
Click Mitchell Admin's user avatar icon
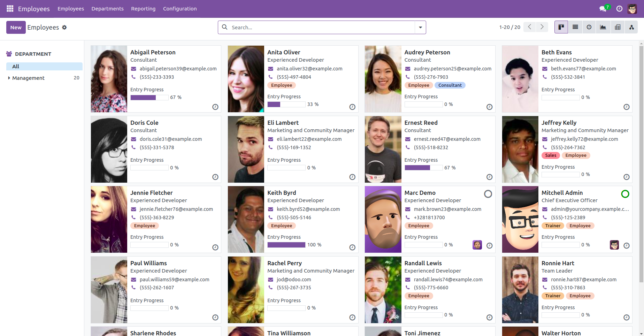(614, 245)
